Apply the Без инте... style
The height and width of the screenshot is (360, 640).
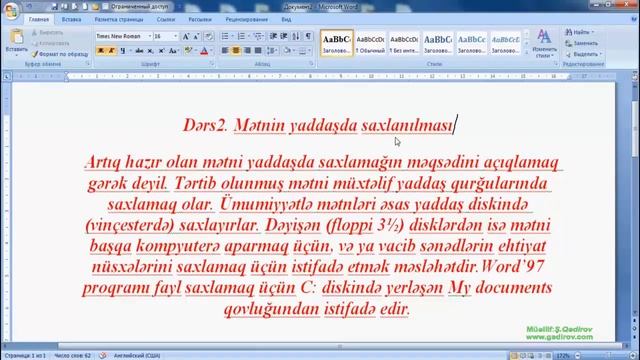coord(404,43)
